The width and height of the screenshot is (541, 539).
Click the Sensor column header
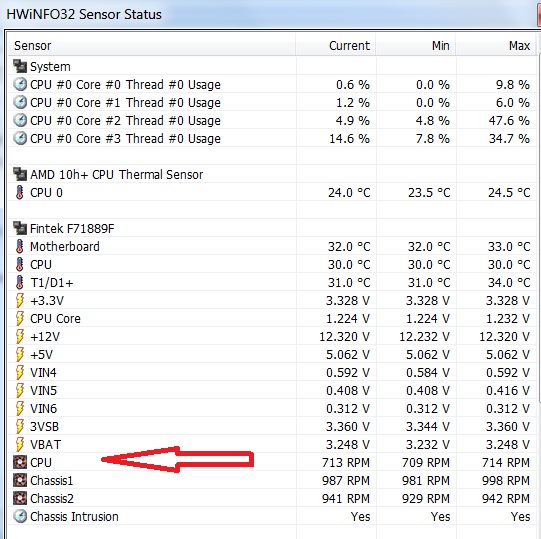pyautogui.click(x=151, y=45)
